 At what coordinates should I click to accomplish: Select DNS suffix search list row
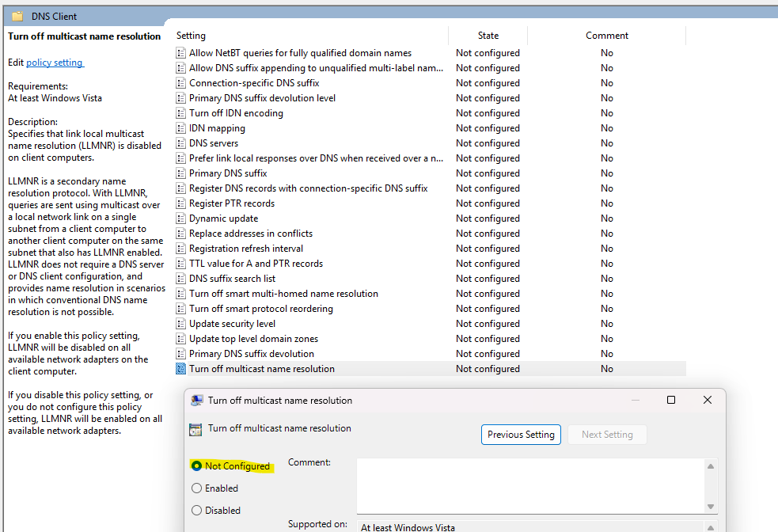[431, 279]
